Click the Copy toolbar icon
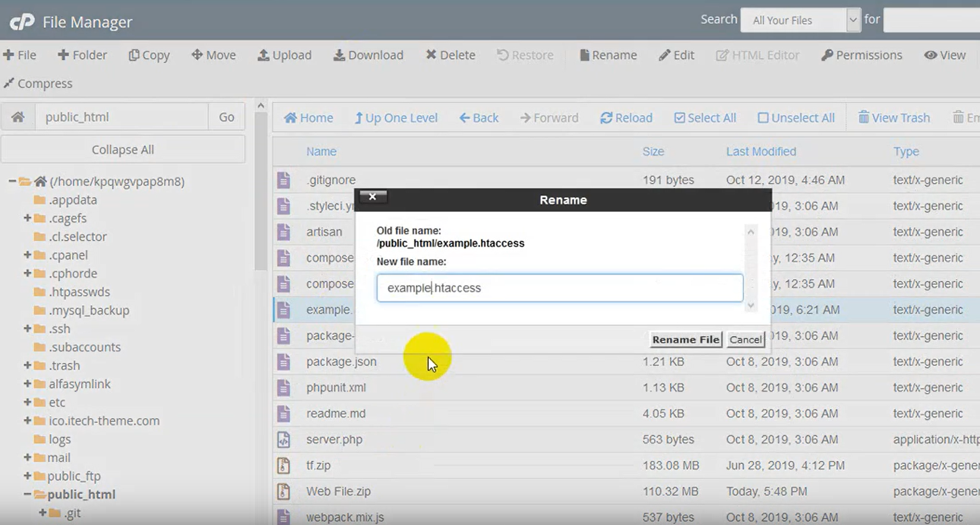The height and width of the screenshot is (525, 980). coord(134,55)
